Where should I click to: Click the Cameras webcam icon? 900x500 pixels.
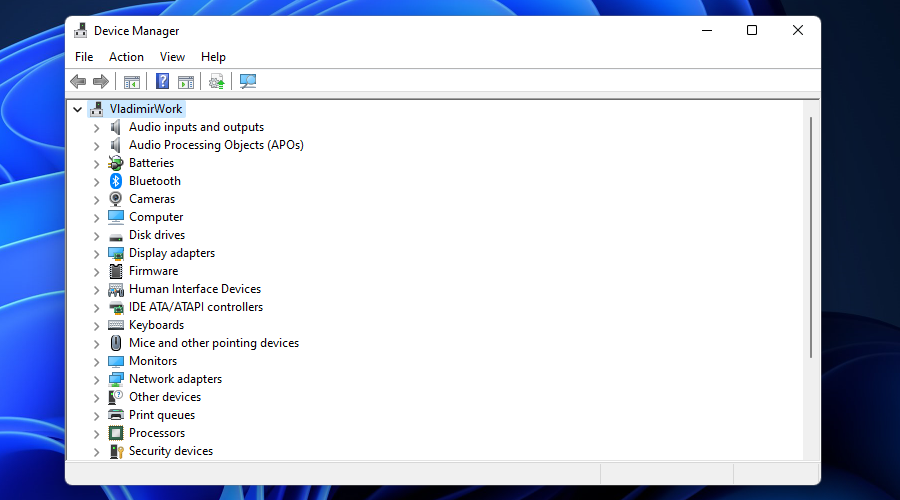coord(116,199)
